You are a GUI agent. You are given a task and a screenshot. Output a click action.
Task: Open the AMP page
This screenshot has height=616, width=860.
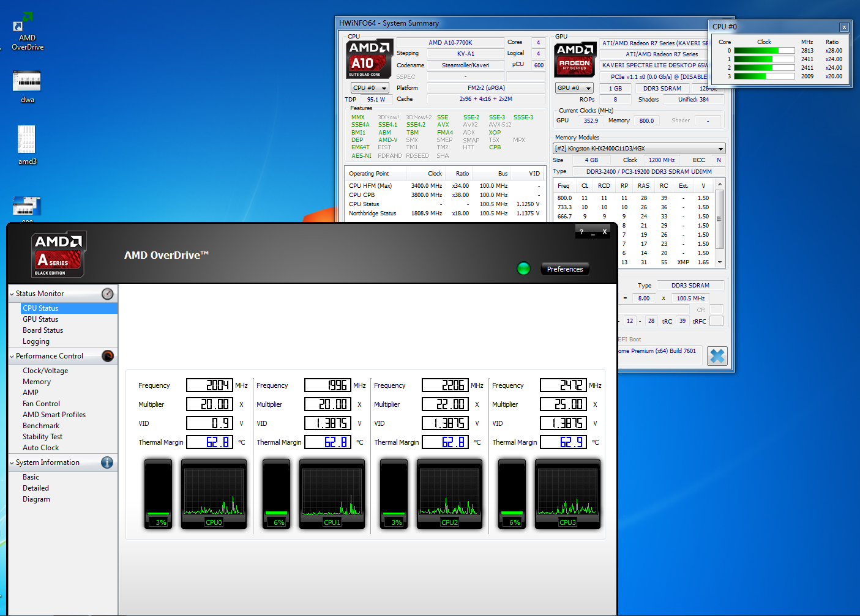(x=31, y=393)
